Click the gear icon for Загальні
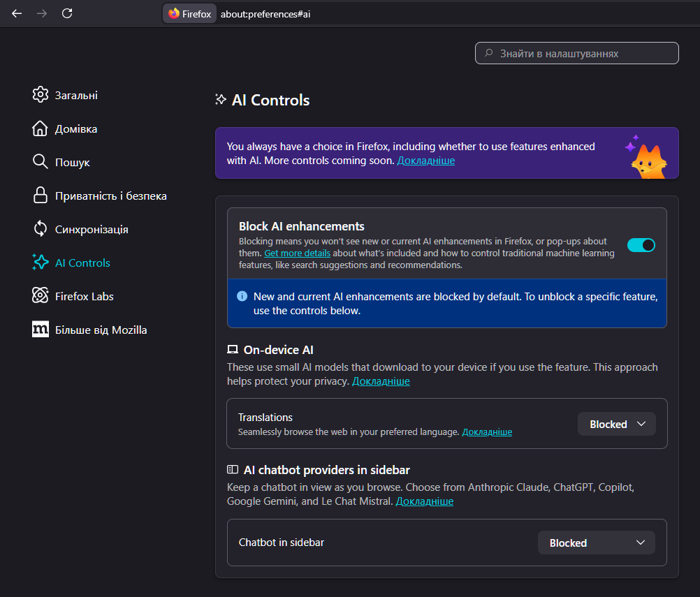This screenshot has height=597, width=700. click(x=41, y=95)
